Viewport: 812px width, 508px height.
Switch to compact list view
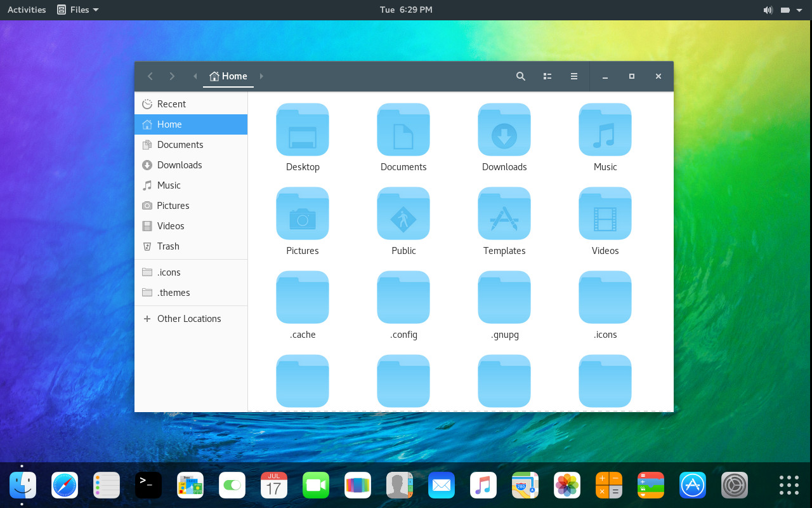tap(547, 76)
